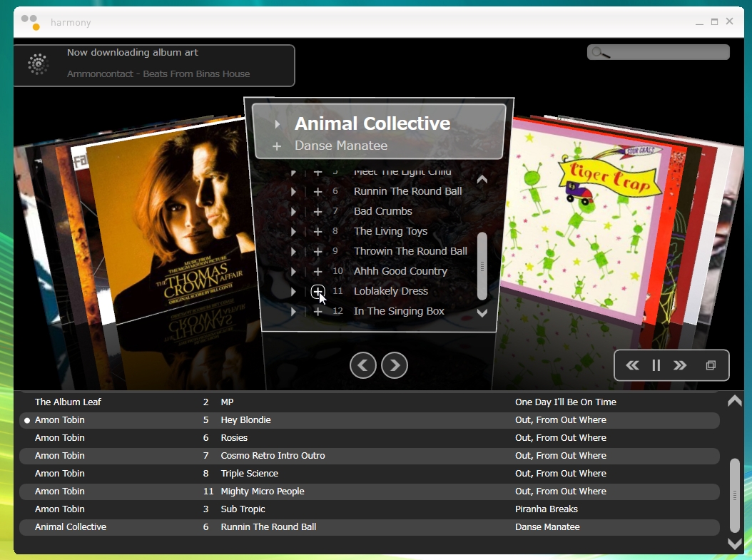Select the bottom playlist row by Animal Collective
Screen dimensions: 752x560
click(370, 527)
